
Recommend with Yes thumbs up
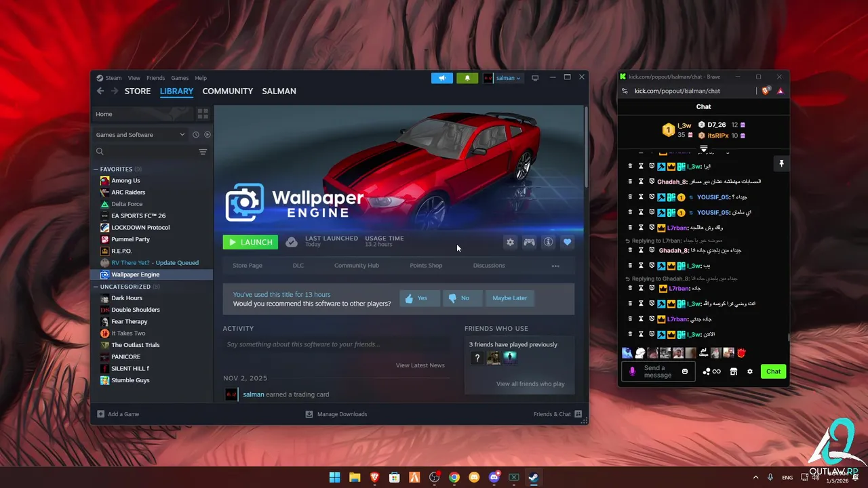pyautogui.click(x=420, y=298)
